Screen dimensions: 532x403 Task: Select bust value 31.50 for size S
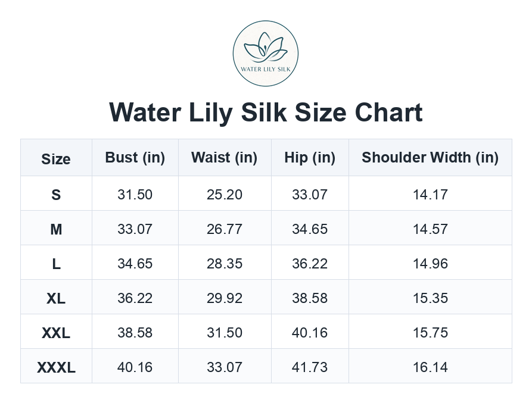tap(135, 195)
